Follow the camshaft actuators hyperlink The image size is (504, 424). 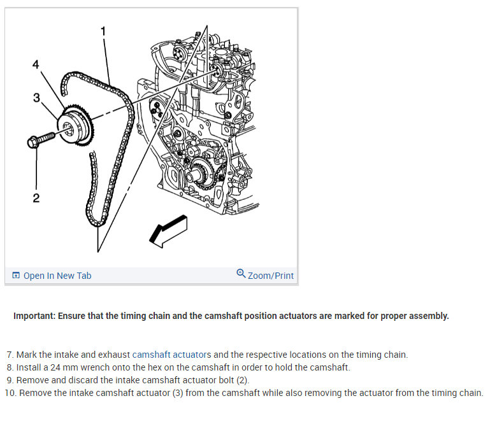tap(171, 355)
